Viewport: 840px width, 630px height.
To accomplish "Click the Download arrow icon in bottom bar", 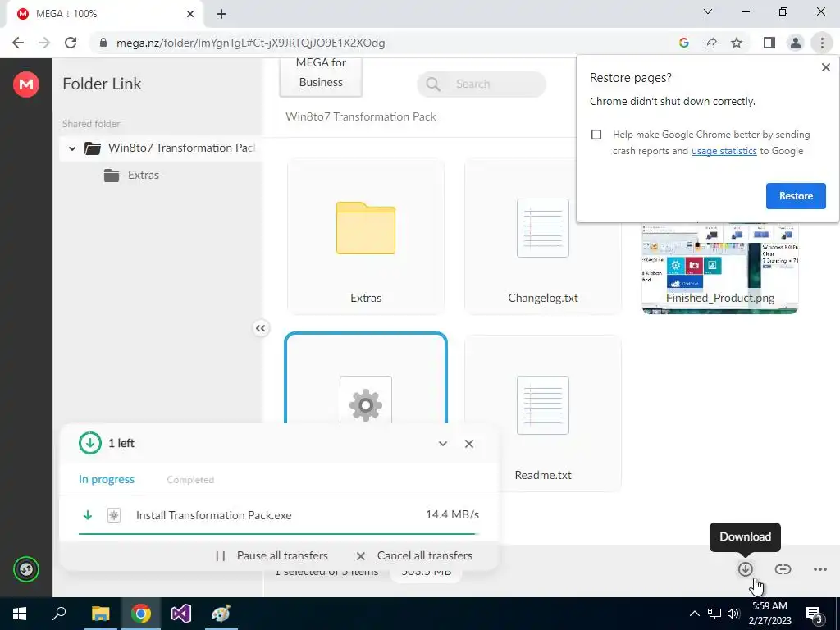I will coord(745,569).
